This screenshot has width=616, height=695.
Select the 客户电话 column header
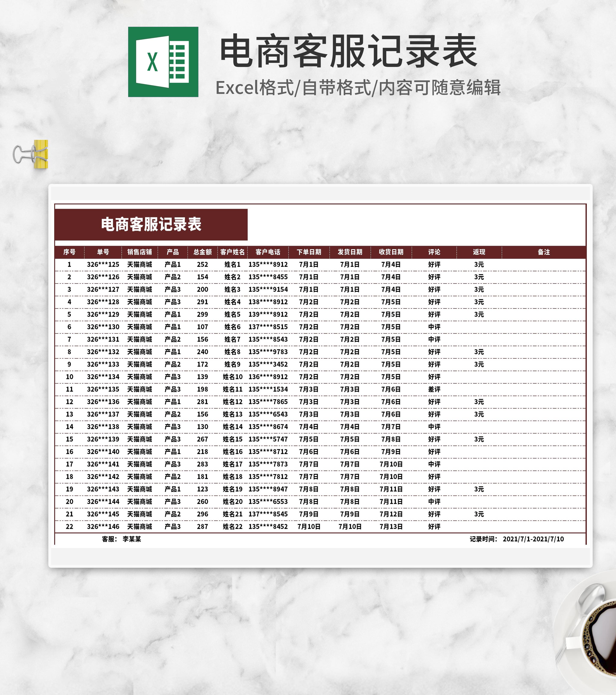[x=268, y=252]
